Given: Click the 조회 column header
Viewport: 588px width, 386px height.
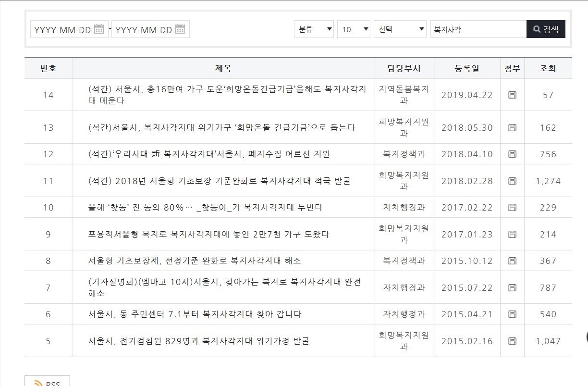Looking at the screenshot, I should (548, 68).
